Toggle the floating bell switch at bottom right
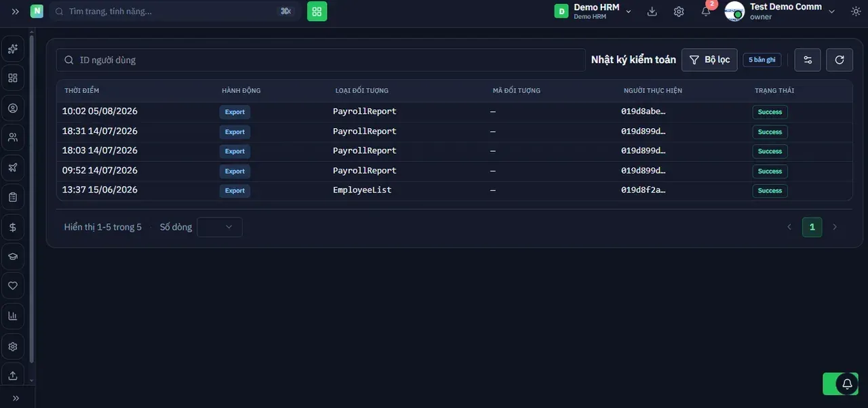Screen dimensions: 868x408 click(x=840, y=384)
